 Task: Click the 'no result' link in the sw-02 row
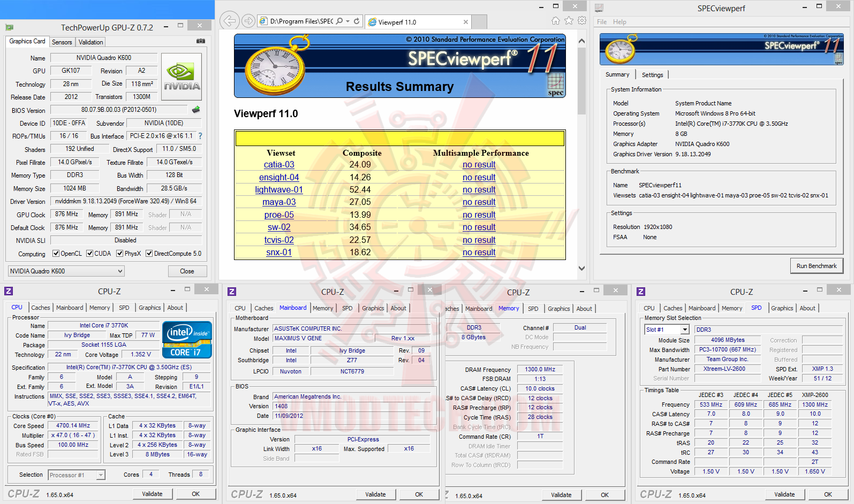pos(479,227)
